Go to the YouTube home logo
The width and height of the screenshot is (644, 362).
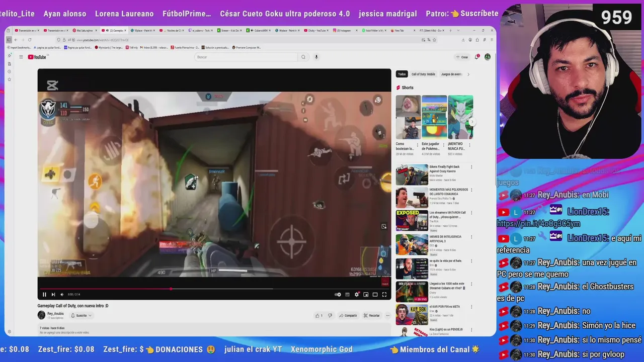[x=37, y=57]
